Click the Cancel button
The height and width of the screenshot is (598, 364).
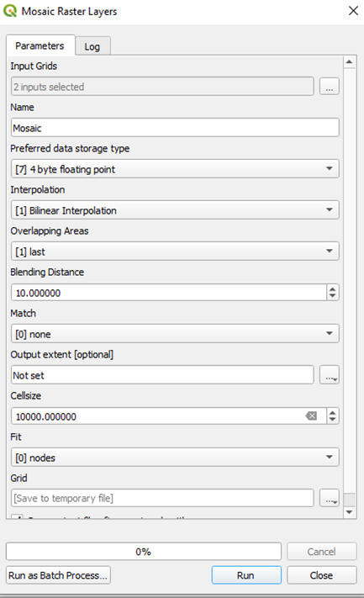point(322,552)
